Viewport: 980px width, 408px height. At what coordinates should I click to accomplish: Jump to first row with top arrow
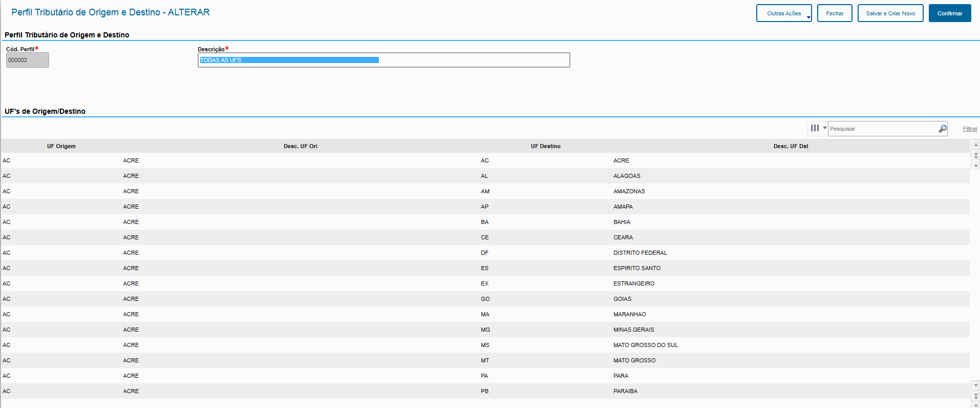[976, 145]
